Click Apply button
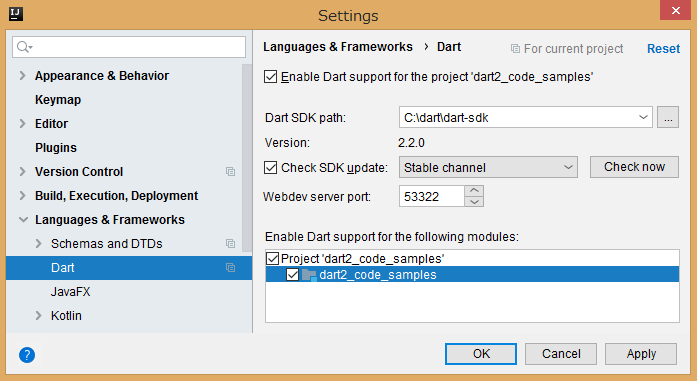This screenshot has height=381, width=697. click(641, 354)
